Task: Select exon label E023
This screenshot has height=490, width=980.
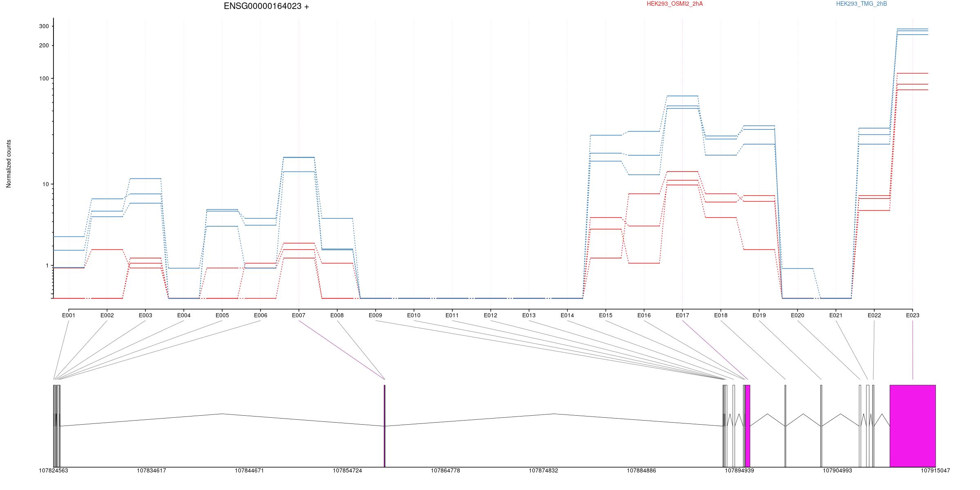Action: coord(913,315)
